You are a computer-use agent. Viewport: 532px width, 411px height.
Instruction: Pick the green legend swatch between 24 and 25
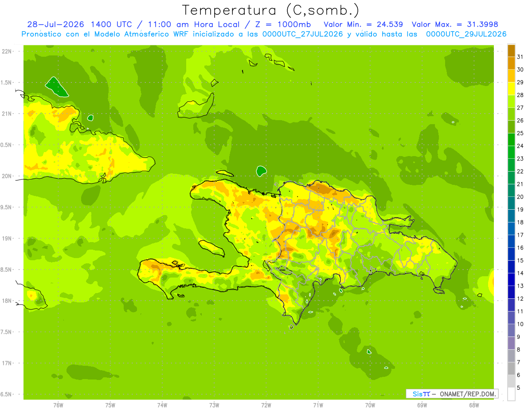[x=511, y=139]
